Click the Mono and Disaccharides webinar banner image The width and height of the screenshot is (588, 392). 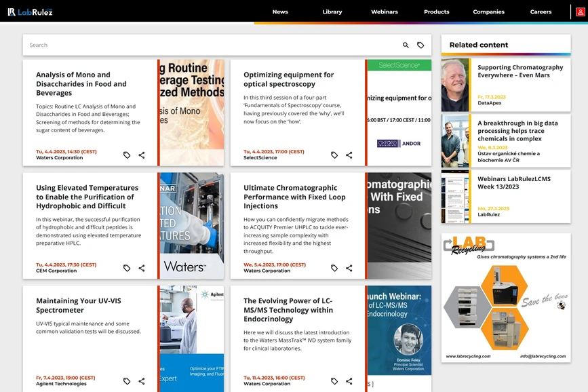click(192, 113)
